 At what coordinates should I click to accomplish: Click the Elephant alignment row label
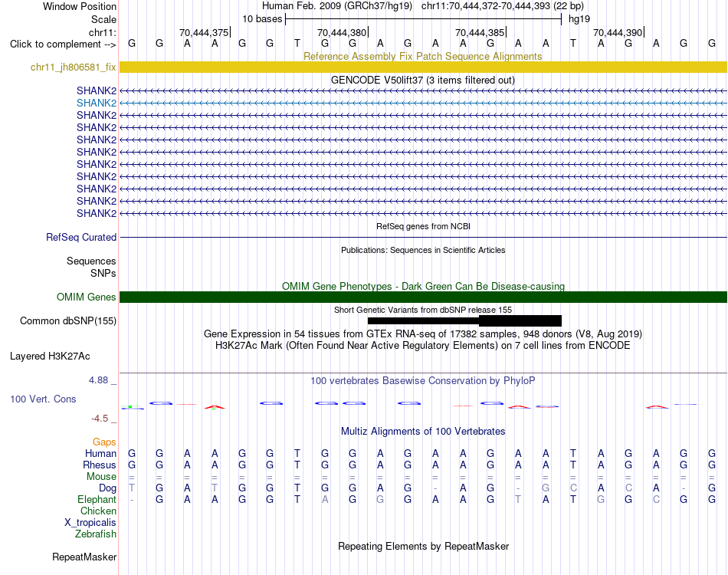(x=97, y=500)
